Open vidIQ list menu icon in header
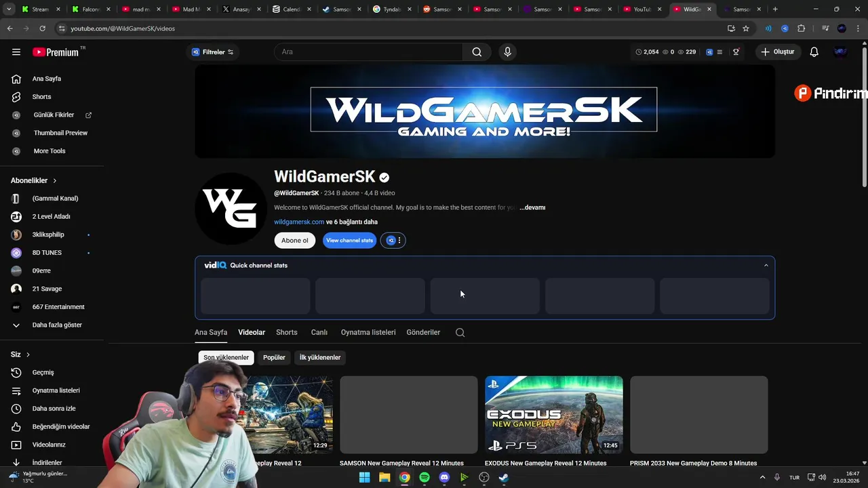 [719, 52]
